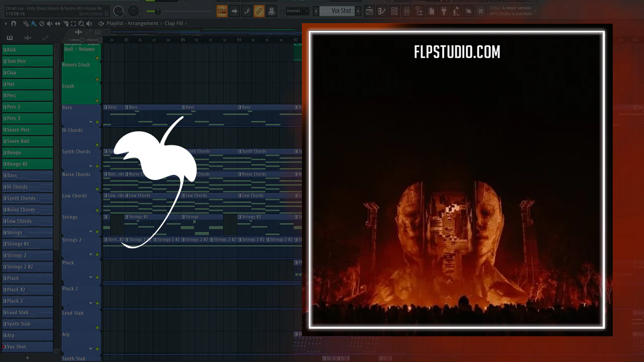Click previous pattern arrow beside Vox Shot
This screenshot has height=362, width=644.
316,11
